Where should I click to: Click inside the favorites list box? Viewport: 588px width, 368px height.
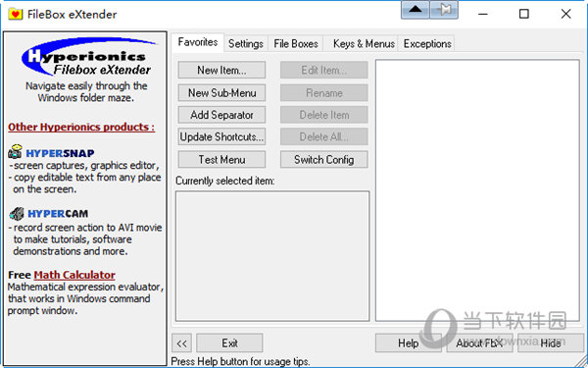tap(477, 190)
